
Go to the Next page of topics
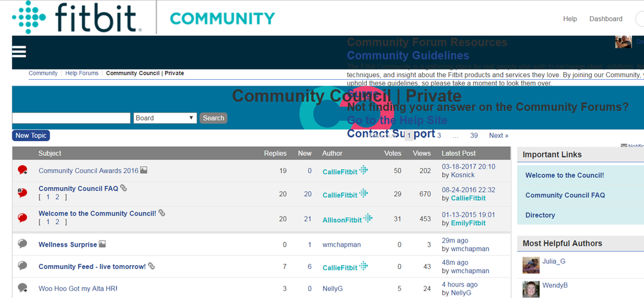pos(498,136)
